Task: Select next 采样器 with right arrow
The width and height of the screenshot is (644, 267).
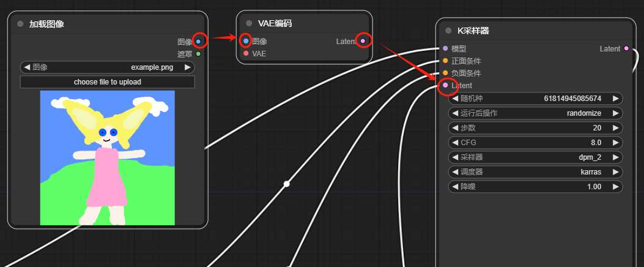Action: click(616, 157)
